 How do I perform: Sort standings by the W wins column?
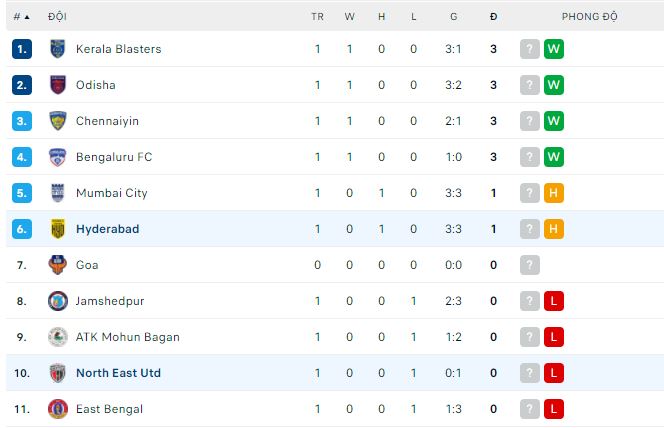pyautogui.click(x=349, y=17)
